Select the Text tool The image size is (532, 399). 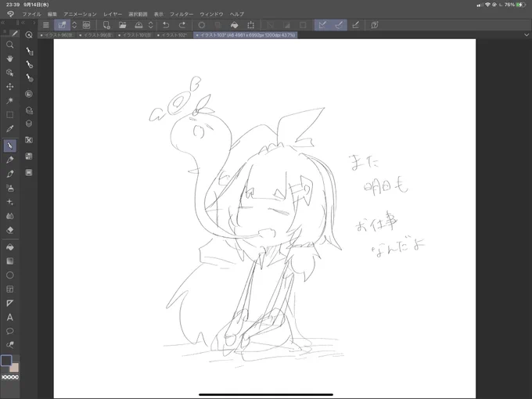[x=10, y=317]
